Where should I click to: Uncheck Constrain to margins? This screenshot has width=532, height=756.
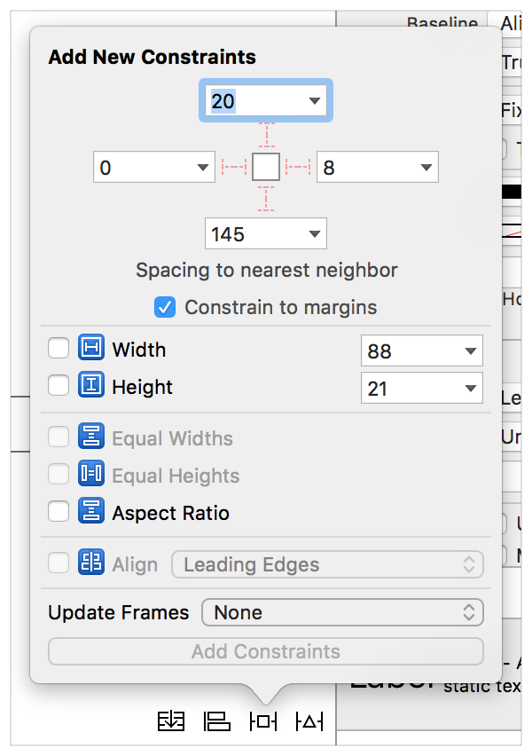164,307
